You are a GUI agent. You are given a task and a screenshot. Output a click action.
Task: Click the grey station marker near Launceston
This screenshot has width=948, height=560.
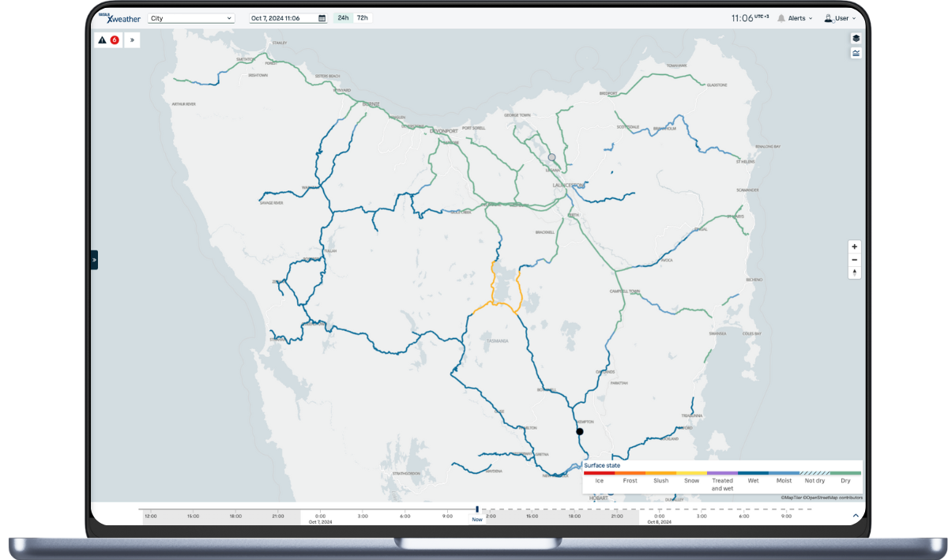tap(552, 157)
